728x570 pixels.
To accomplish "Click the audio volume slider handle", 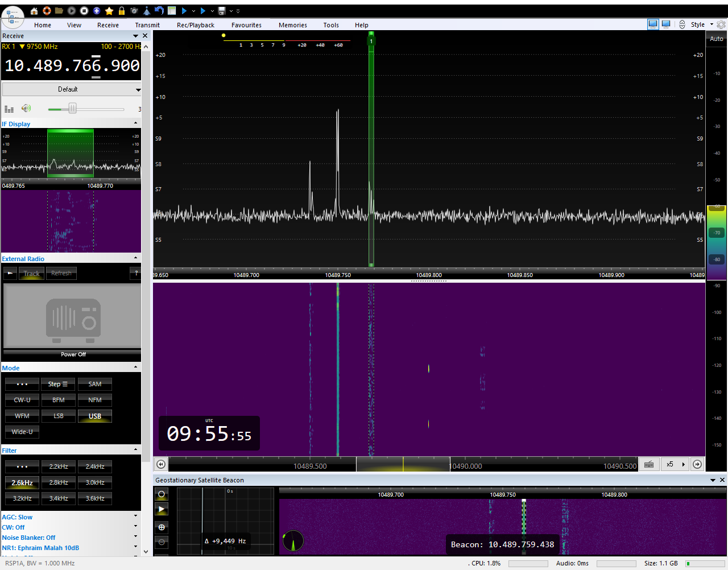I will (72, 109).
